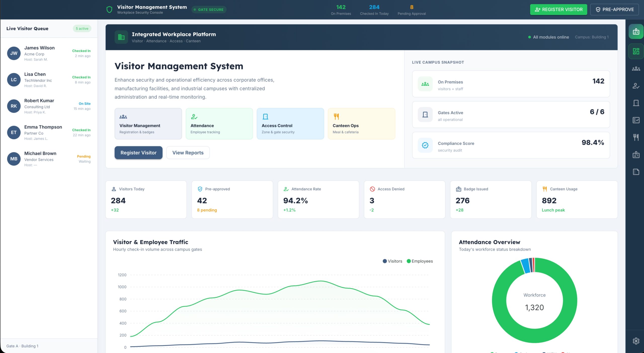Click the Live Visitor Queue heading
Viewport: 644px width, 353px height.
(27, 29)
